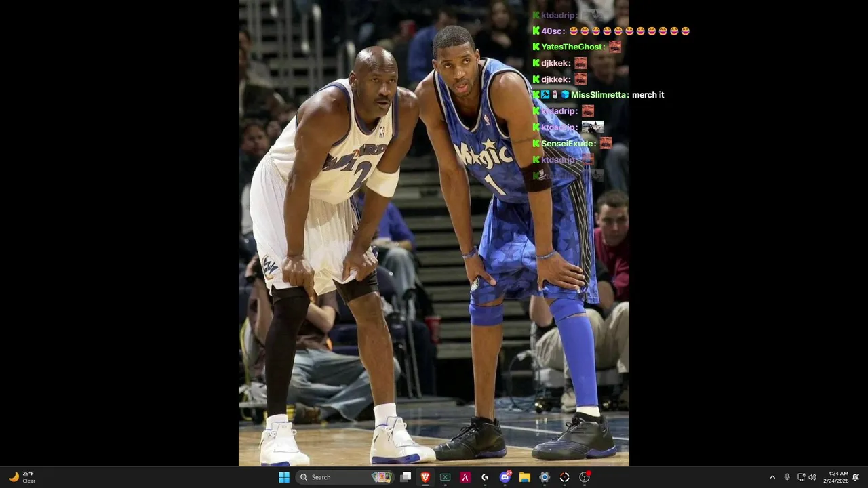The height and width of the screenshot is (488, 868).
Task: Open the volume speaker tray icon
Action: [x=812, y=477]
